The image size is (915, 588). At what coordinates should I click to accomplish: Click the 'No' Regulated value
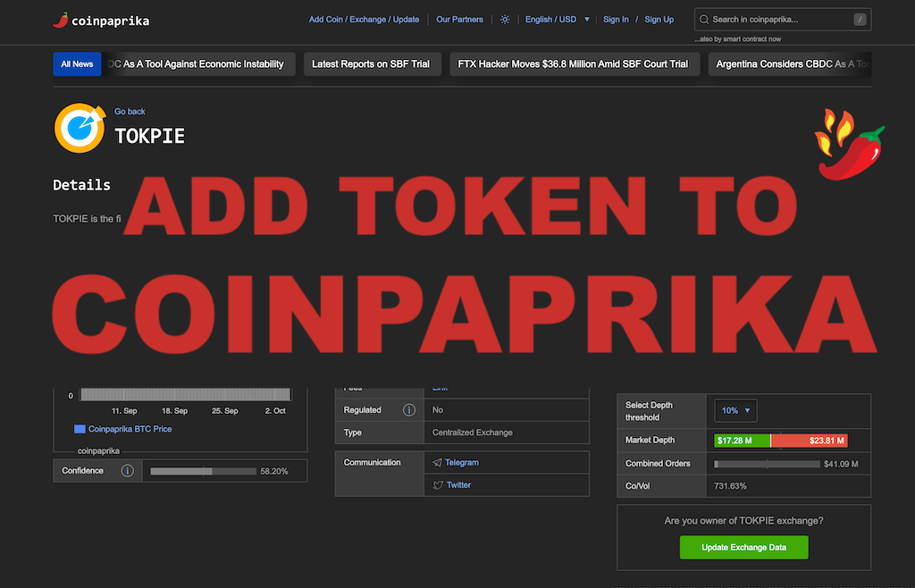438,410
